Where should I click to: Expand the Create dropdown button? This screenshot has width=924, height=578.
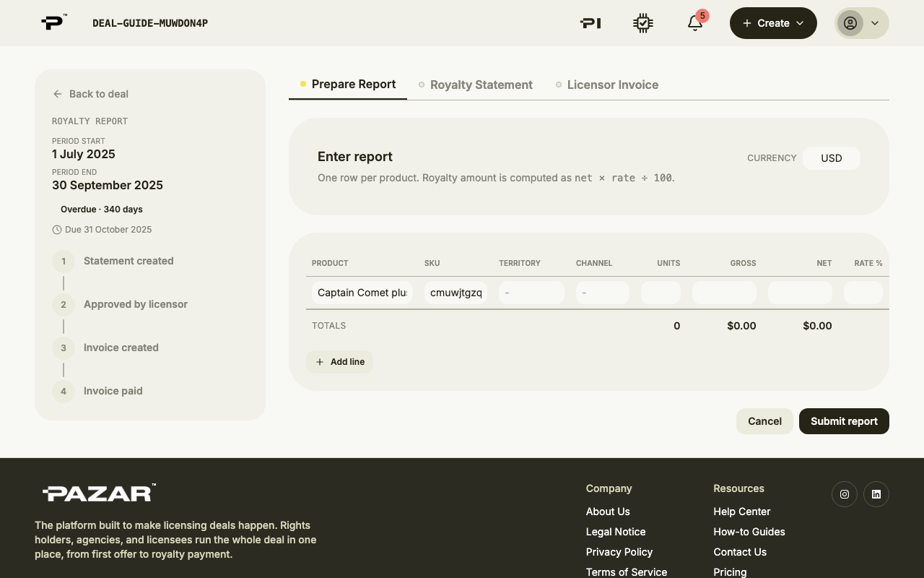tap(773, 23)
